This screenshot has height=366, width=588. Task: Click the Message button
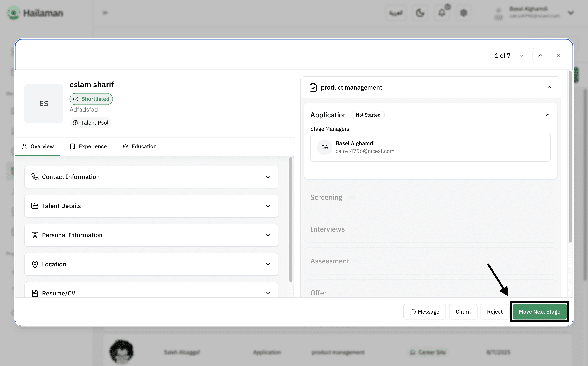coord(424,312)
